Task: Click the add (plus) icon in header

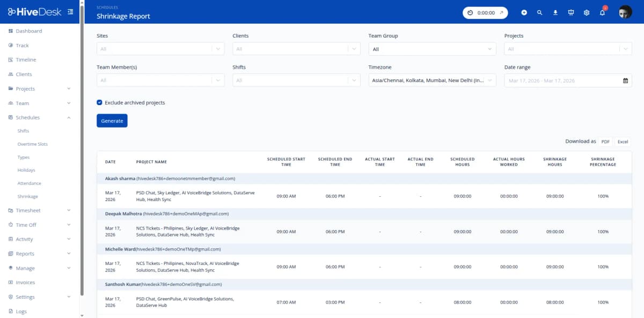Action: click(x=524, y=12)
